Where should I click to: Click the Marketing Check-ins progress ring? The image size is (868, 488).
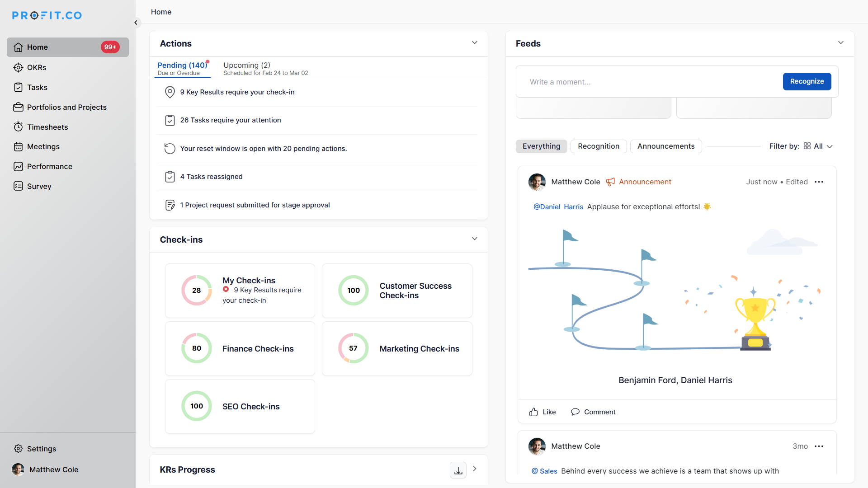pyautogui.click(x=354, y=348)
